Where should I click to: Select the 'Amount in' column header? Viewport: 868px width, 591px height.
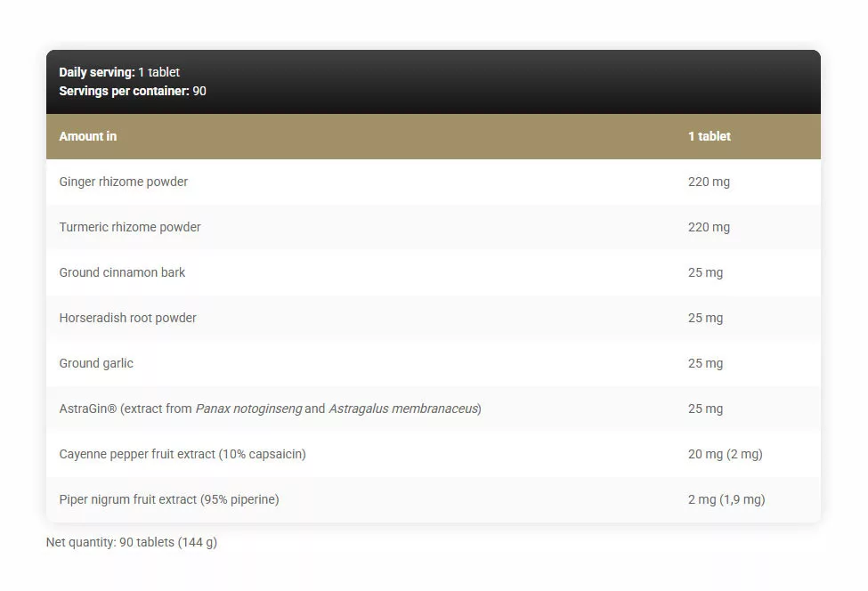pos(87,136)
